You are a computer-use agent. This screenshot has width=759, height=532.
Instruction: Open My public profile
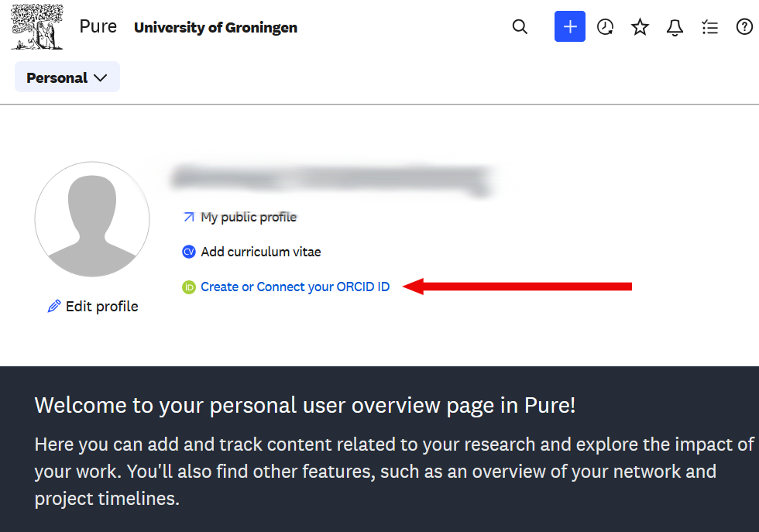pyautogui.click(x=248, y=217)
